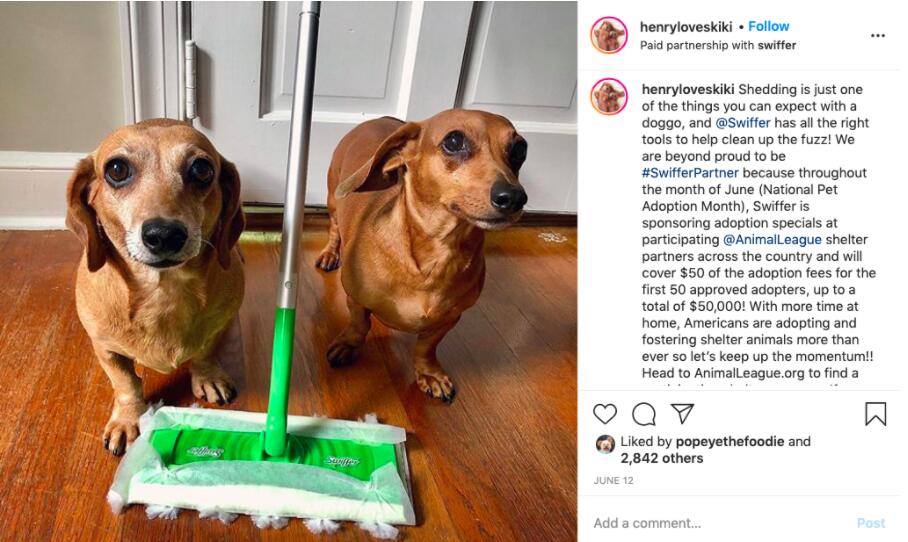The height and width of the screenshot is (542, 908).
Task: Open comments via the speech bubble icon
Action: point(644,414)
